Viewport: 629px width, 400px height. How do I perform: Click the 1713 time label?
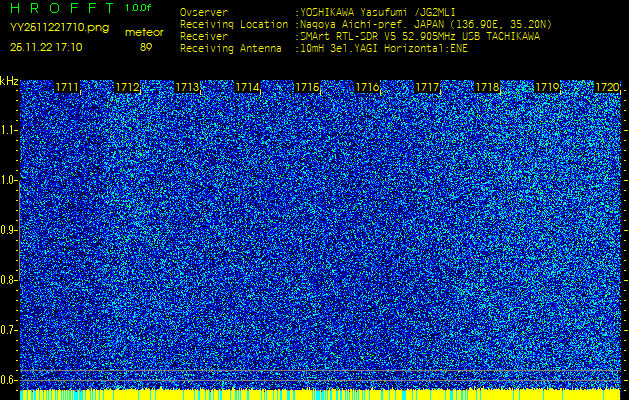tap(187, 87)
